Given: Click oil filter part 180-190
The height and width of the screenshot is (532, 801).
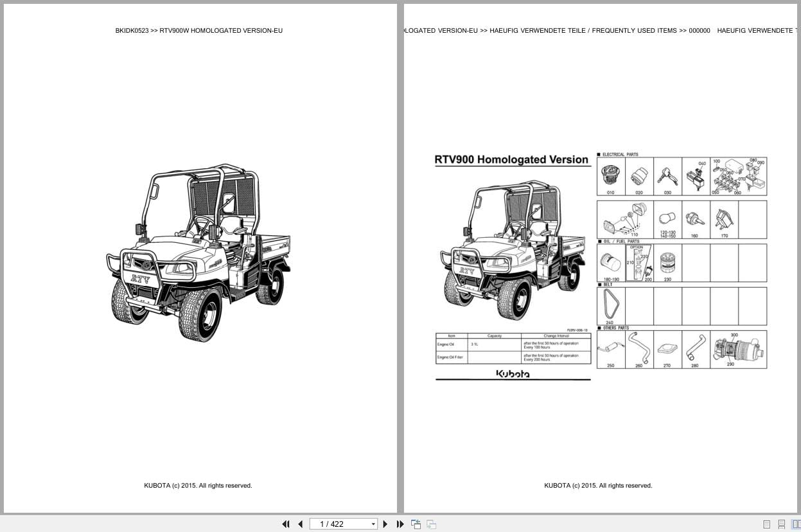Looking at the screenshot, I should [x=611, y=263].
